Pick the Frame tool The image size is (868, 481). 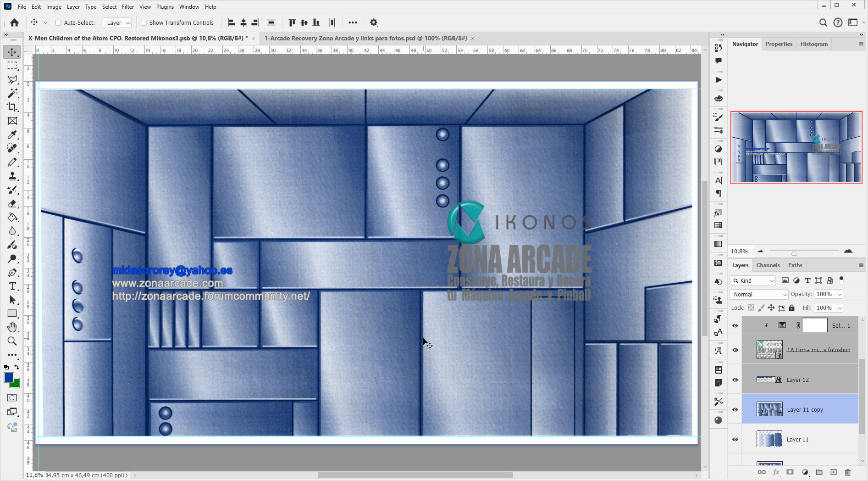(x=12, y=121)
